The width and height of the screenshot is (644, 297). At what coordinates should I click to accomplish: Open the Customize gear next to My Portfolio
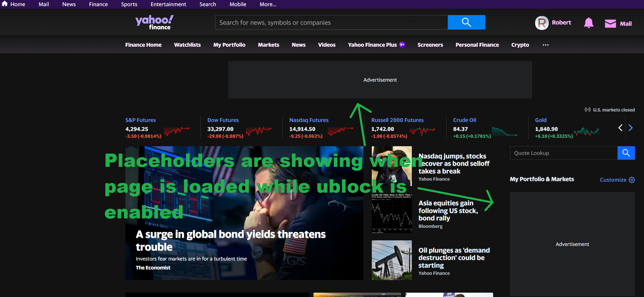tap(632, 180)
